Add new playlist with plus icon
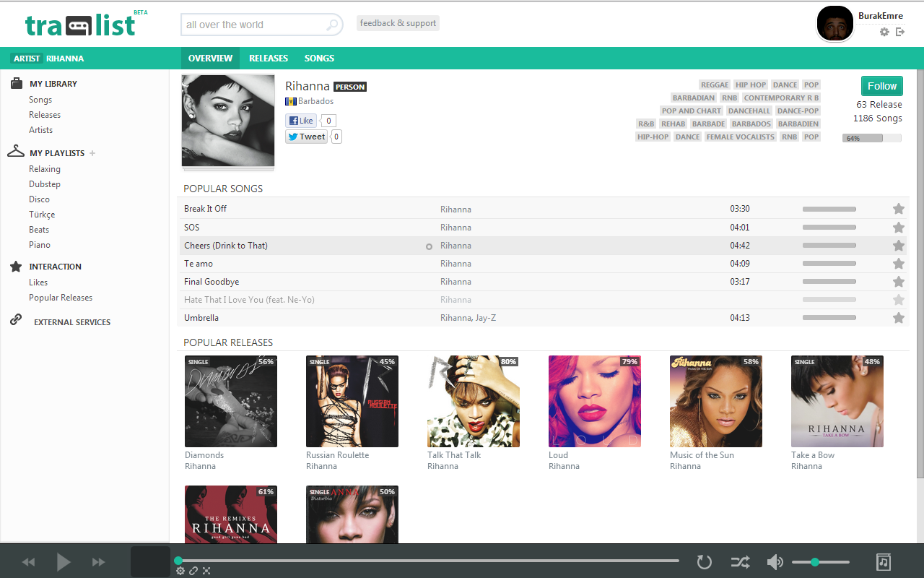Screen dimensions: 924x578 92,153
